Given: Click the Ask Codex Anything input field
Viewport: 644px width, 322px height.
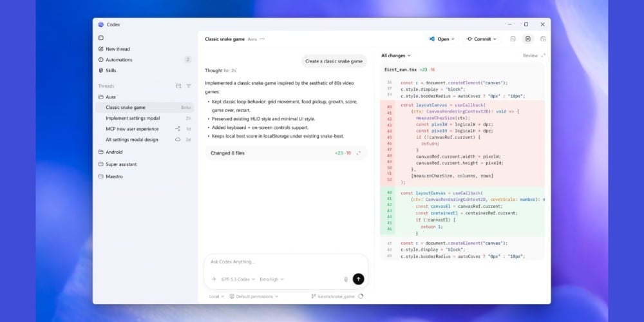Looking at the screenshot, I should click(x=283, y=262).
